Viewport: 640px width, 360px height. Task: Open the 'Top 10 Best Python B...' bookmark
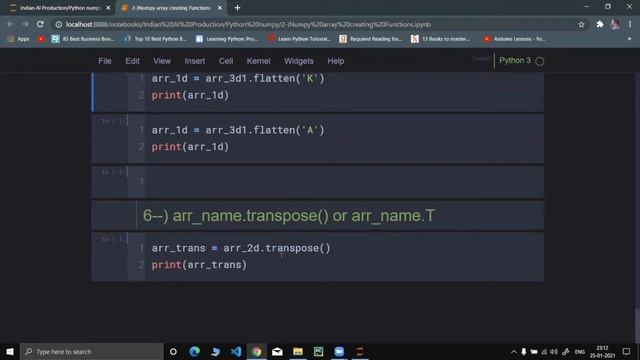[155, 39]
